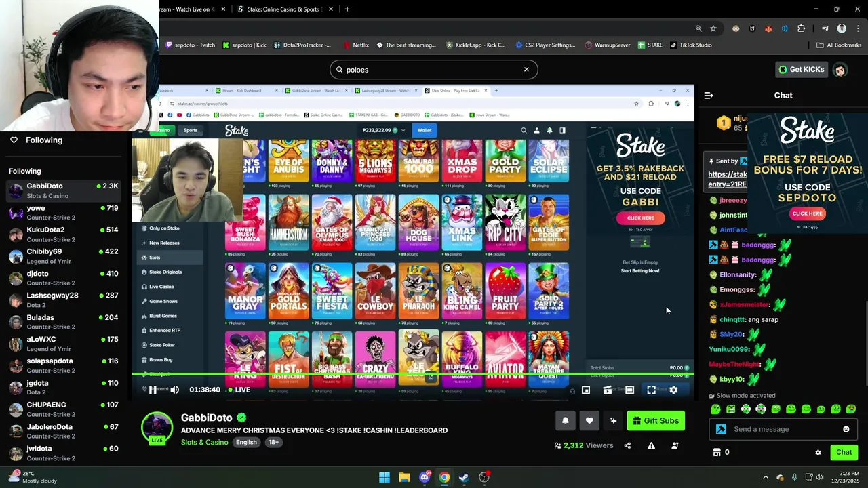Collapse the Following sidebar heart header
The image size is (868, 488).
point(14,140)
